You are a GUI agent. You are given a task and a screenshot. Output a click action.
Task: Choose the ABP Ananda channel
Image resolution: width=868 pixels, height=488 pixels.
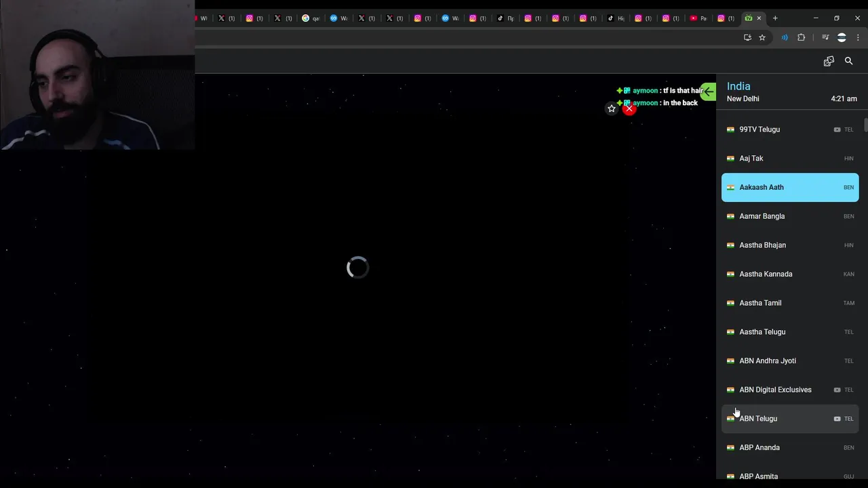[x=790, y=447]
